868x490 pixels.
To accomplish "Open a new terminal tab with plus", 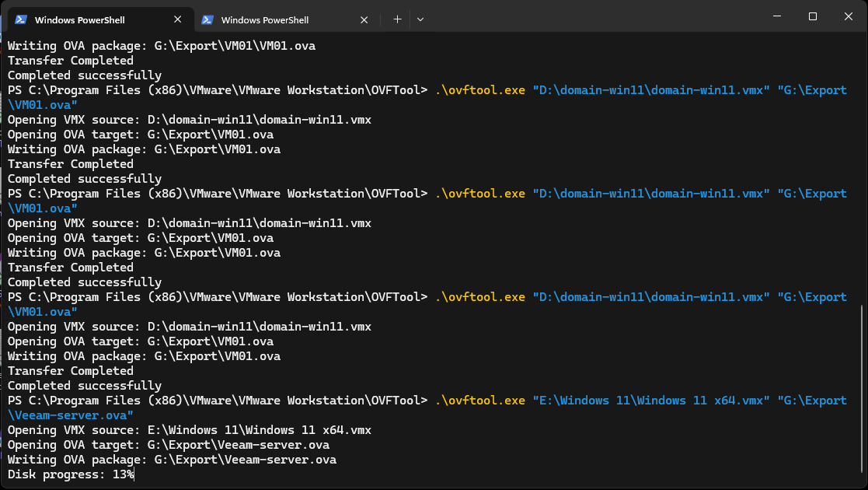I will pos(397,19).
